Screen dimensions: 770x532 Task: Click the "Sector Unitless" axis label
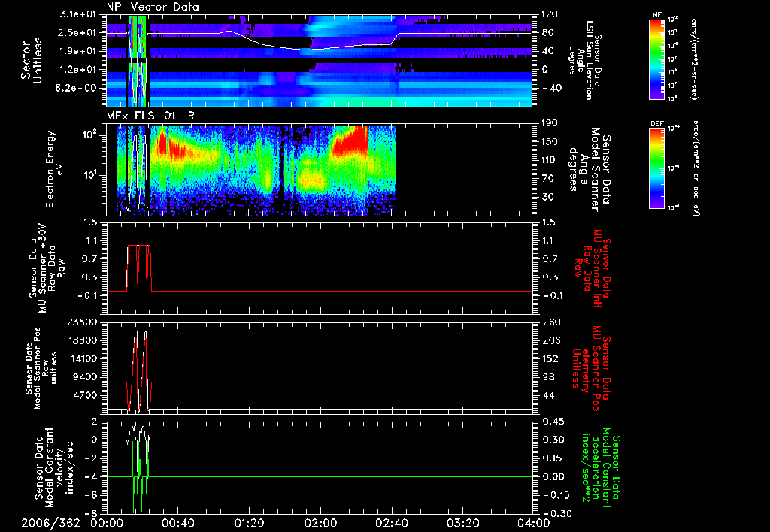tap(31, 61)
